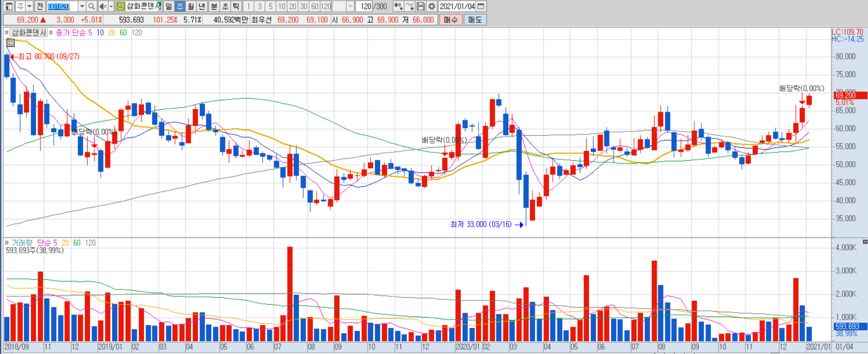Click the pink 5 moving average legend

pyautogui.click(x=90, y=33)
